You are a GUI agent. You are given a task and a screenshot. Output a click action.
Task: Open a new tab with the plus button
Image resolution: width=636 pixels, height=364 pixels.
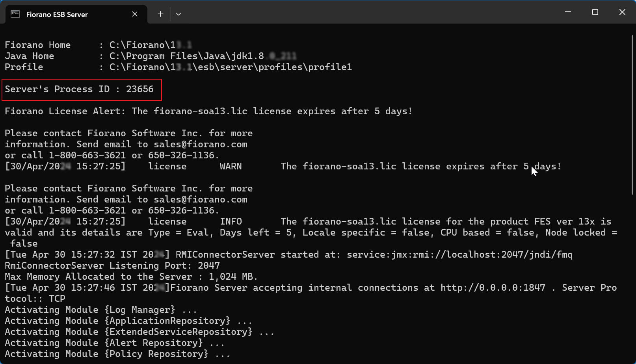pyautogui.click(x=160, y=14)
